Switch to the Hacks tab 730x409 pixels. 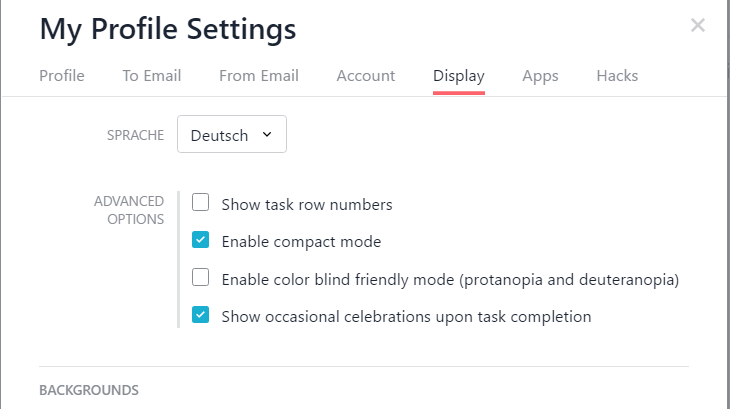click(617, 76)
